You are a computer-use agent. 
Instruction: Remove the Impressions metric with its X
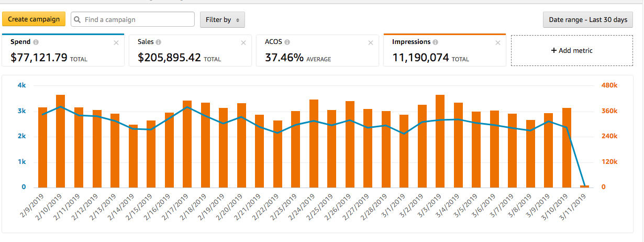coord(498,43)
